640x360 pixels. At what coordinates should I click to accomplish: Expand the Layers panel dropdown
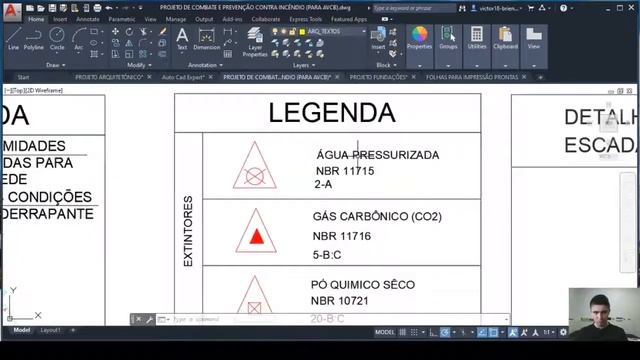point(304,65)
